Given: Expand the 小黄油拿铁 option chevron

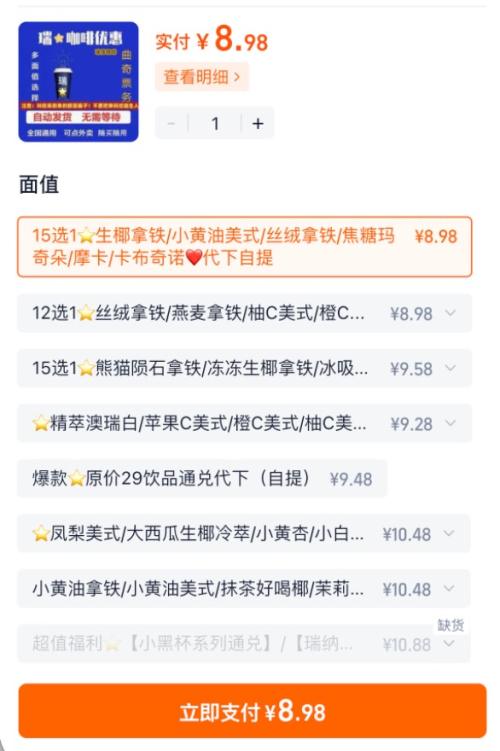Looking at the screenshot, I should 449,589.
